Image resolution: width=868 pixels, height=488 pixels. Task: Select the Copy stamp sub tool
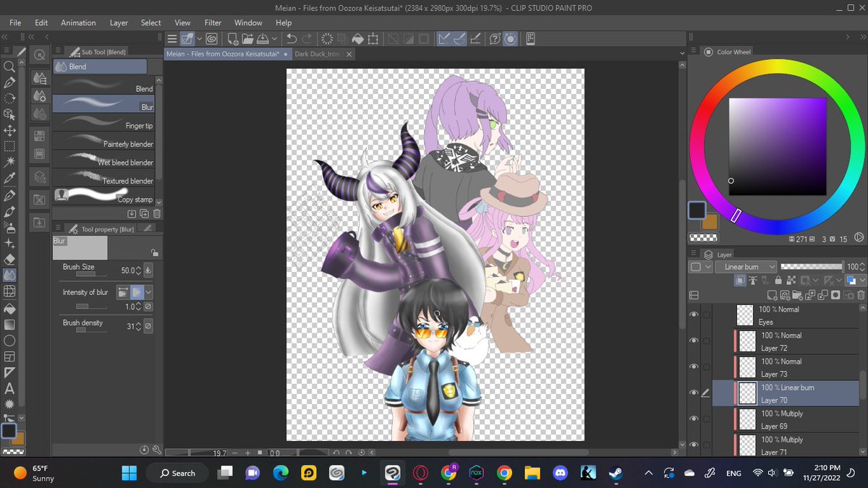tap(103, 195)
